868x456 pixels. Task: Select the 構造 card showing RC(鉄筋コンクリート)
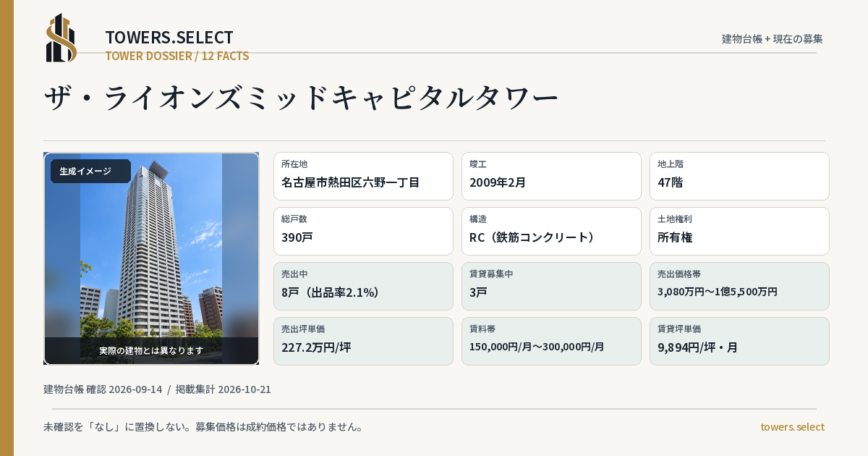point(551,231)
